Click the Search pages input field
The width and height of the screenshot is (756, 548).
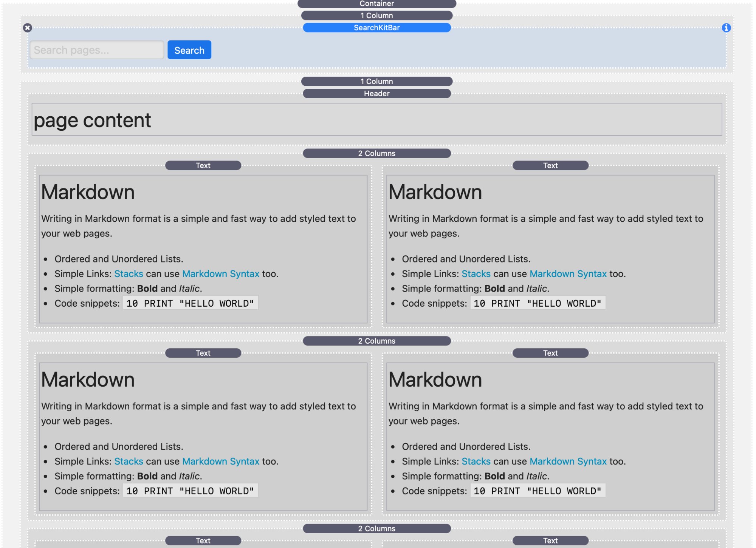[96, 50]
